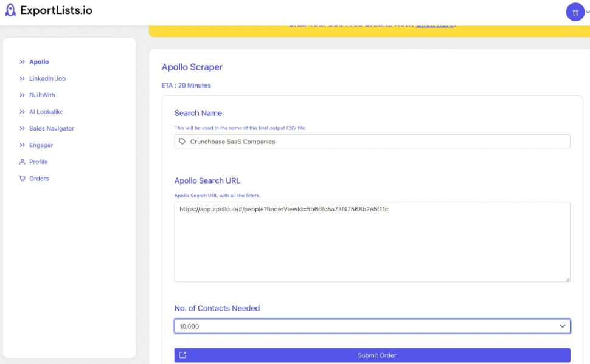The image size is (590, 364).
Task: Open the LinkedIn Job menu item
Action: 47,78
